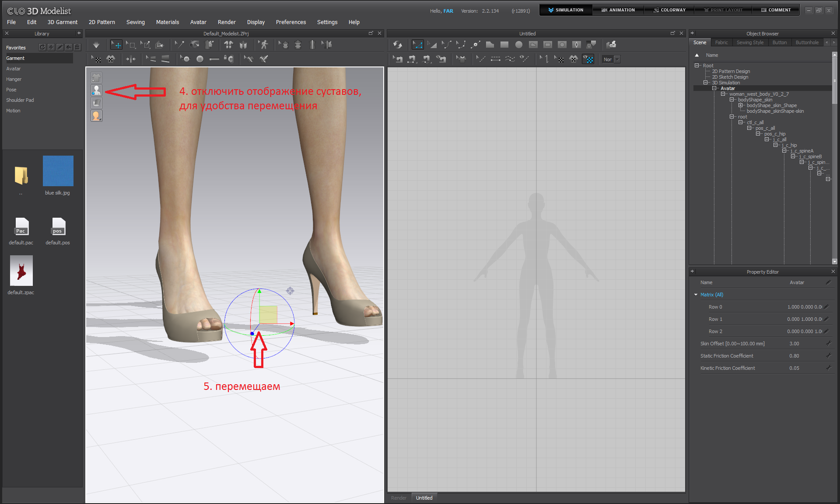This screenshot has height=504, width=840.
Task: Click the Synchronize icon in 2D toolbar
Action: click(x=397, y=45)
